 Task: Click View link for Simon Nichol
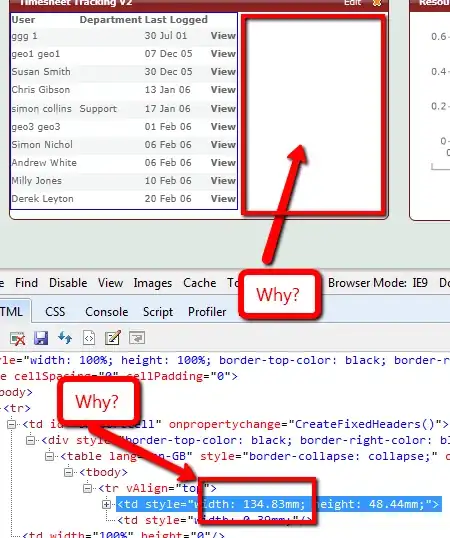[223, 145]
